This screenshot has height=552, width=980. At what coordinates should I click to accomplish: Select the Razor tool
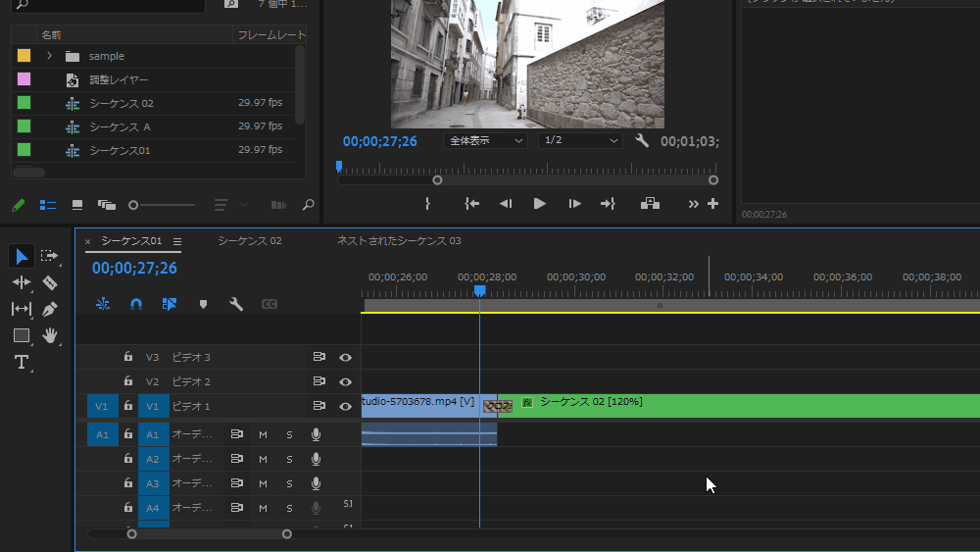click(50, 282)
